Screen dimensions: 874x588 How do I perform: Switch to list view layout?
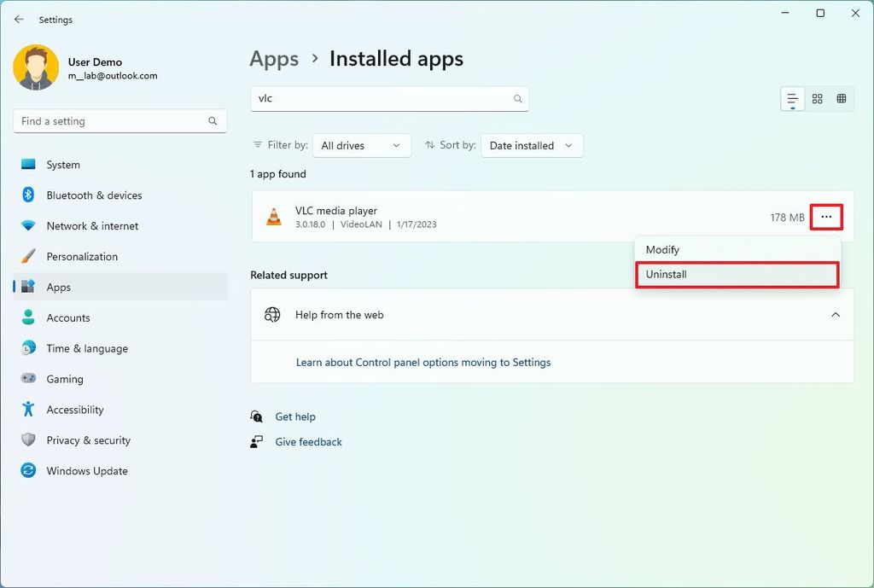(x=793, y=99)
